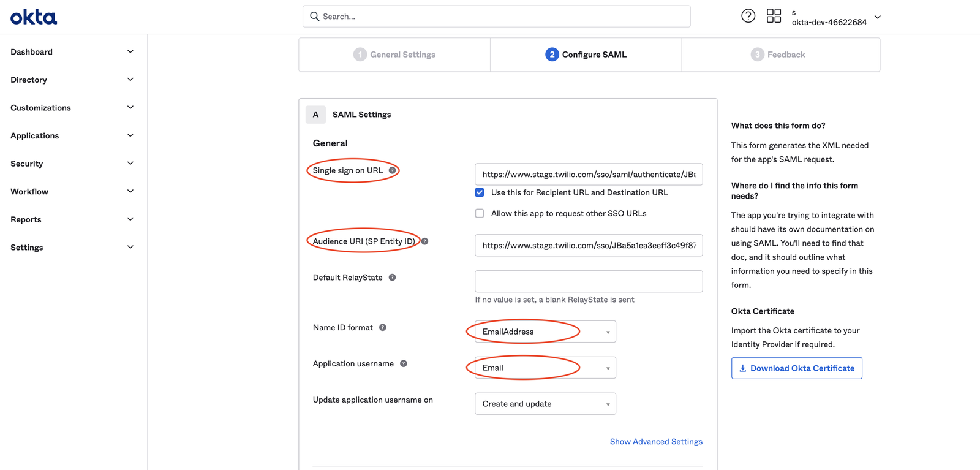Click the Audience URI input field
This screenshot has height=470, width=980.
(589, 245)
